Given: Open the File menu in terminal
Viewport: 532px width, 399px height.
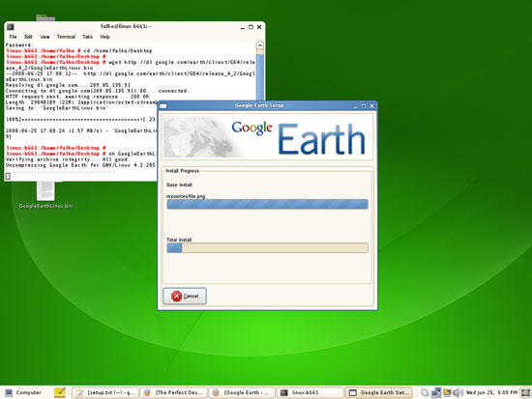Looking at the screenshot, I should tap(13, 37).
